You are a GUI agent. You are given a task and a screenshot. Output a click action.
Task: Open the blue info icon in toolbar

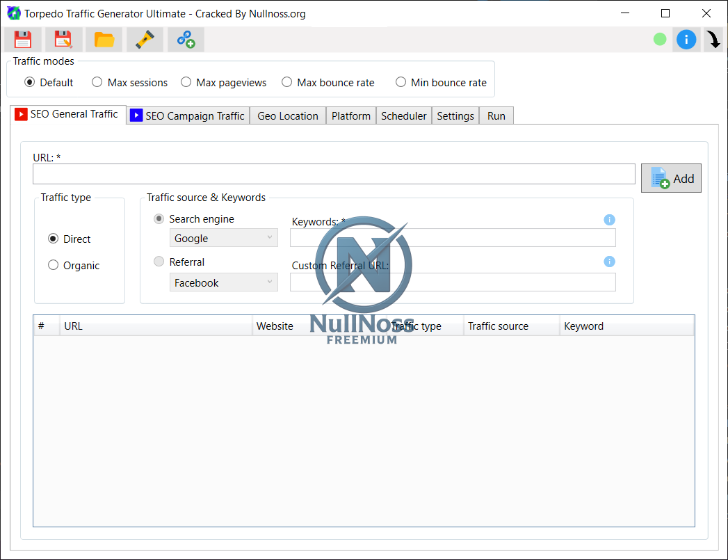[686, 40]
